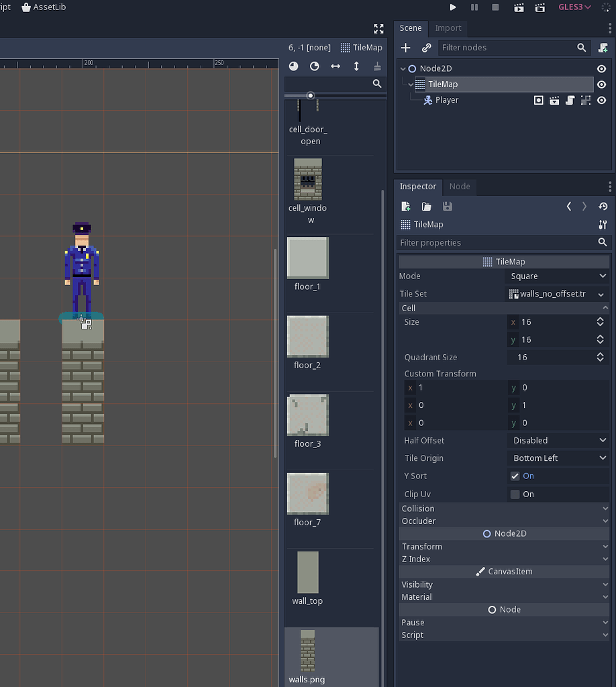Open the Node tab beside Inspector
616x687 pixels.
(x=459, y=187)
